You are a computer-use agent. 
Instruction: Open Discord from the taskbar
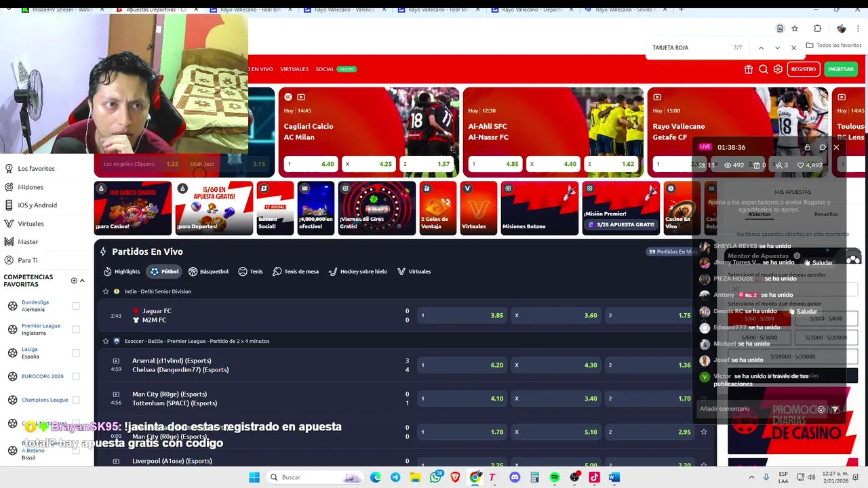click(515, 477)
